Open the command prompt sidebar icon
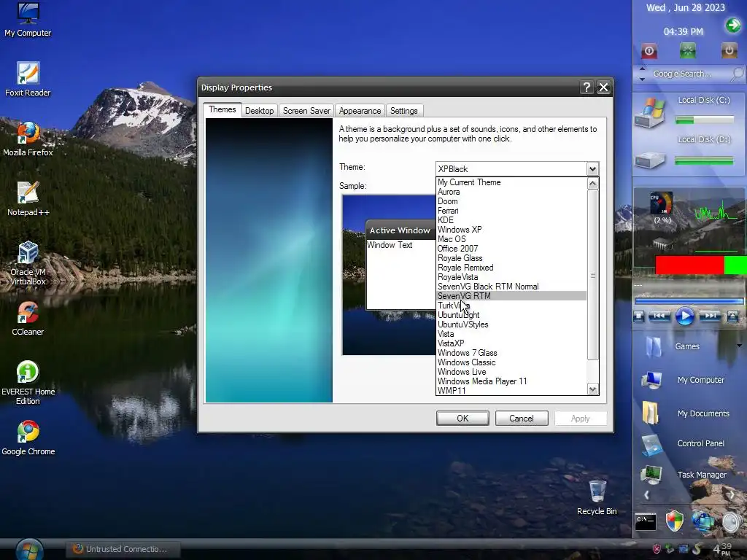 click(646, 521)
